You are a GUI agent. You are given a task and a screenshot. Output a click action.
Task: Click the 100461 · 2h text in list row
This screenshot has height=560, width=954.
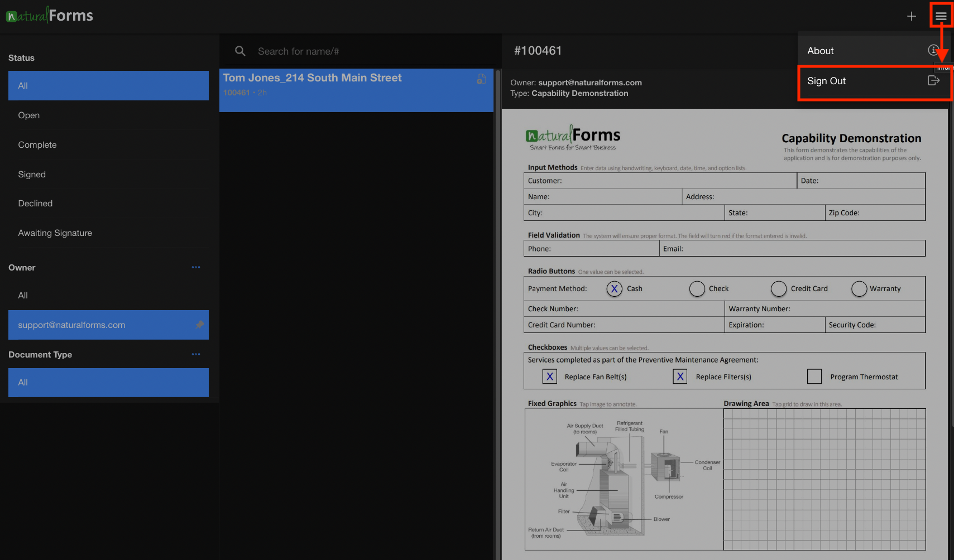point(245,93)
